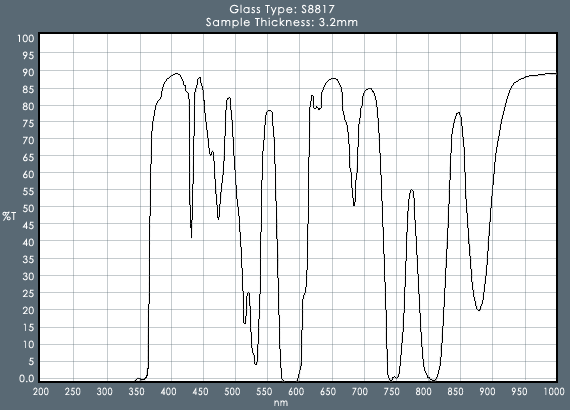Click the 85 tick on y-axis

[x=28, y=89]
